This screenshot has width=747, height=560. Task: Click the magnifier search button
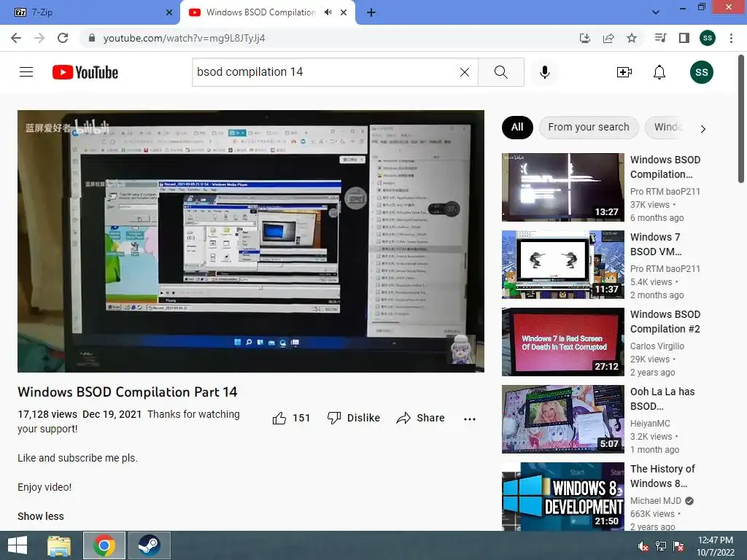(x=500, y=72)
